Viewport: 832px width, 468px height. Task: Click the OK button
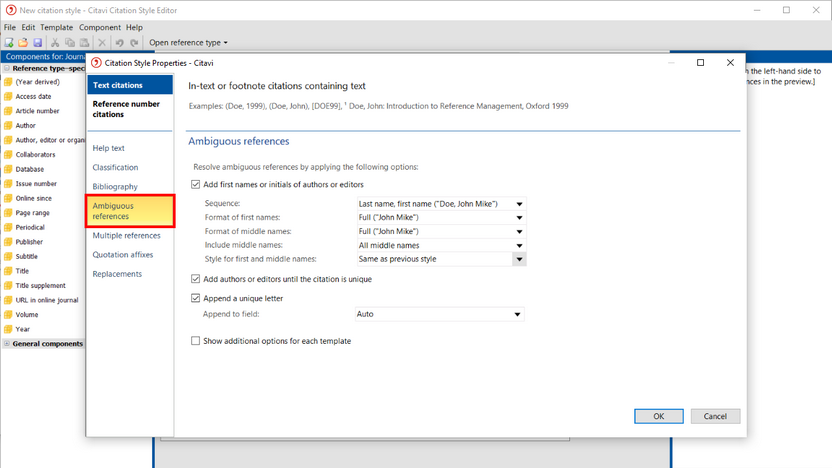coord(658,417)
